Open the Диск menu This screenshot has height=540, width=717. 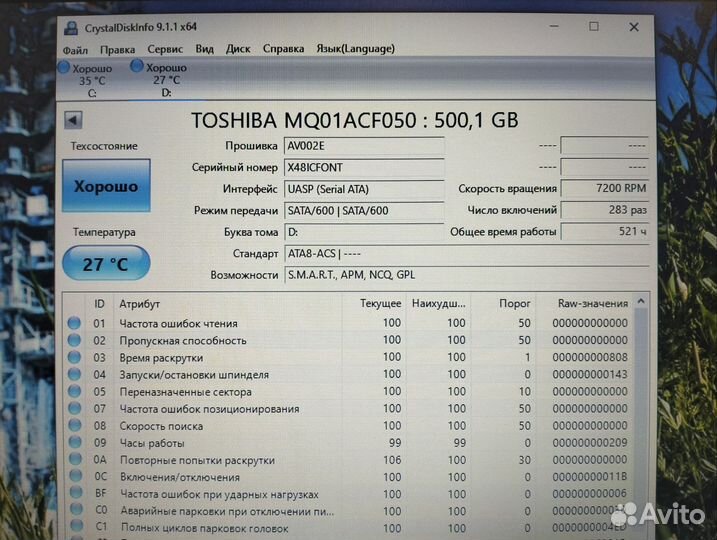pyautogui.click(x=238, y=49)
